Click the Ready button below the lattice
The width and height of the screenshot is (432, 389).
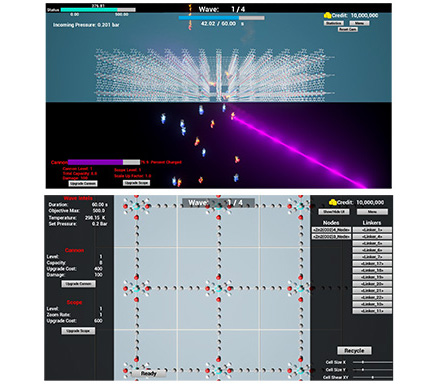[x=148, y=373]
